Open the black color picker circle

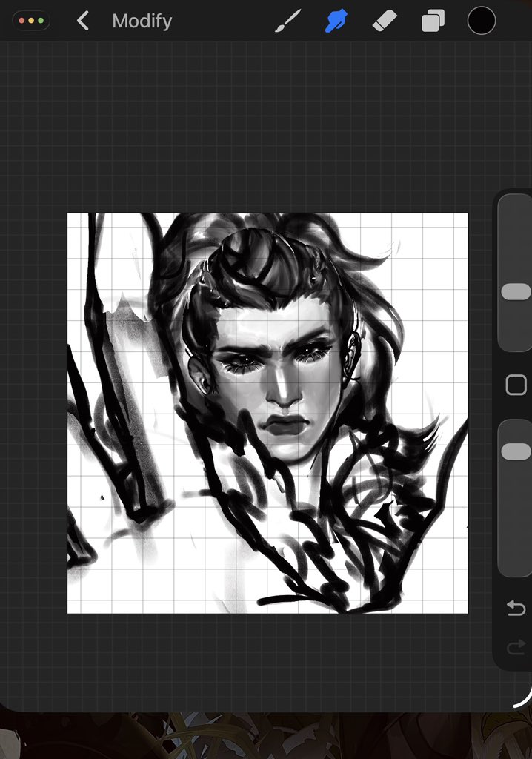(x=481, y=21)
